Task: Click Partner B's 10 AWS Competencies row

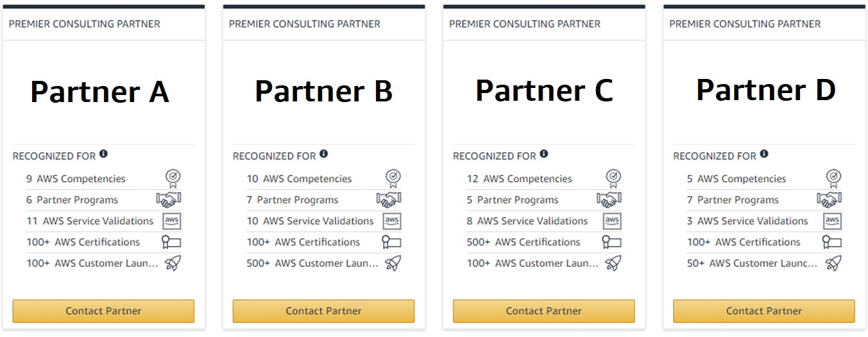Action: pos(324,178)
